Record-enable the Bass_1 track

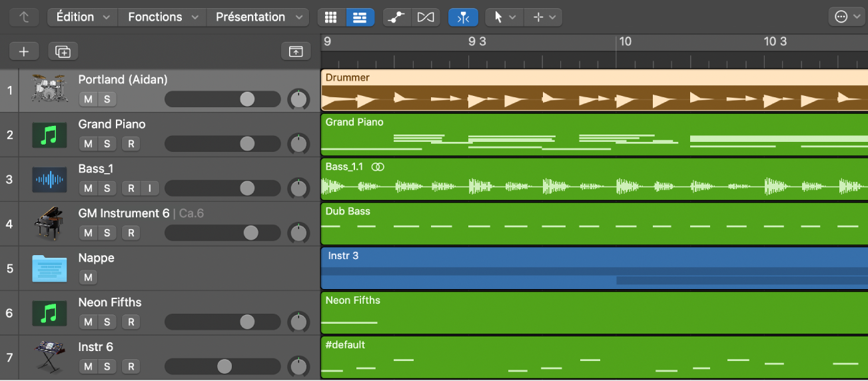click(131, 189)
